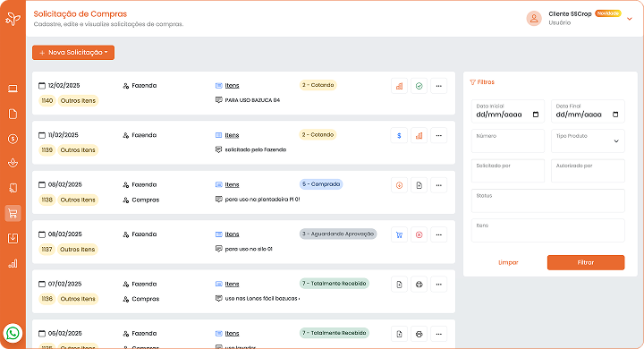Image resolution: width=644 pixels, height=349 pixels.
Task: Click document icon on request 1136 row
Action: 399,285
